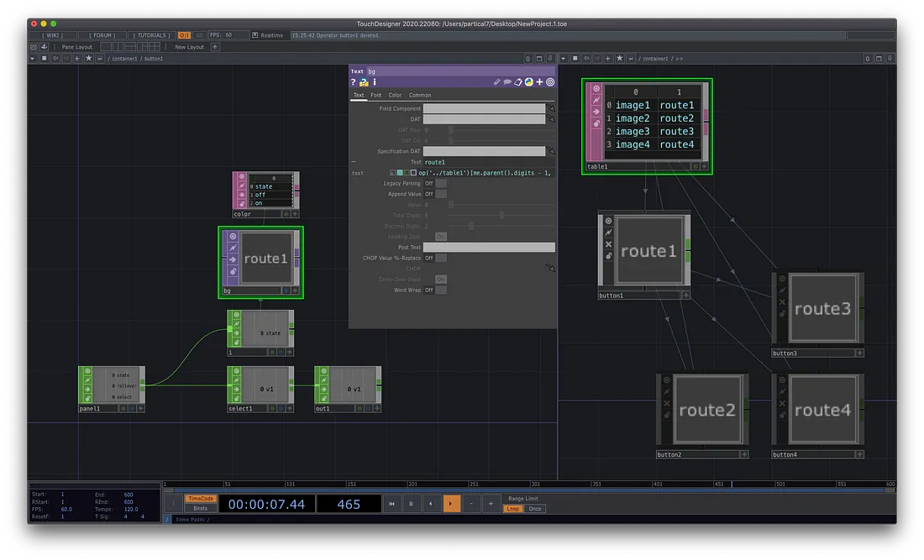Image resolution: width=924 pixels, height=560 pixels.
Task: Click the TUTORIALS button
Action: coord(152,35)
